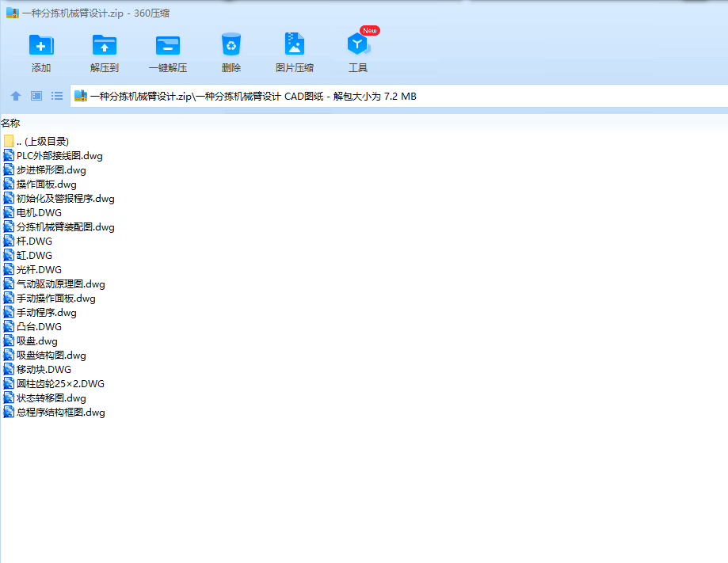Select file 移动块.DWG
Image resolution: width=728 pixels, height=563 pixels.
tap(44, 370)
